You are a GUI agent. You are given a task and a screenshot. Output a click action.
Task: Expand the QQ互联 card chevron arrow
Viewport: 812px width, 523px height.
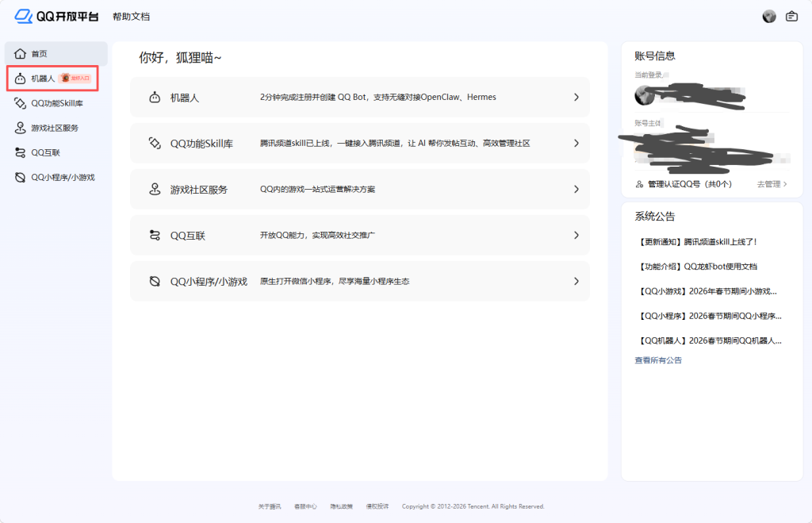pyautogui.click(x=576, y=236)
